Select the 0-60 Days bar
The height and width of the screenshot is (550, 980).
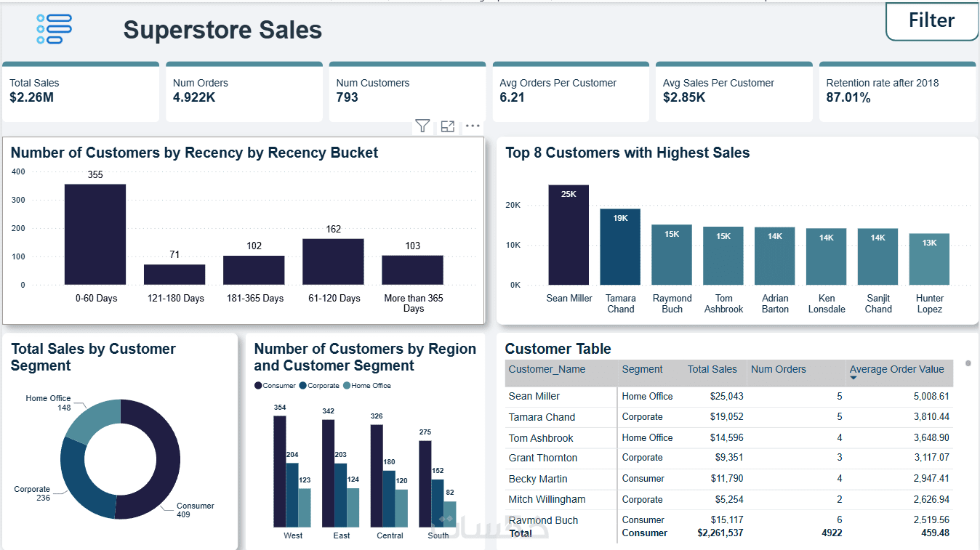pos(95,234)
